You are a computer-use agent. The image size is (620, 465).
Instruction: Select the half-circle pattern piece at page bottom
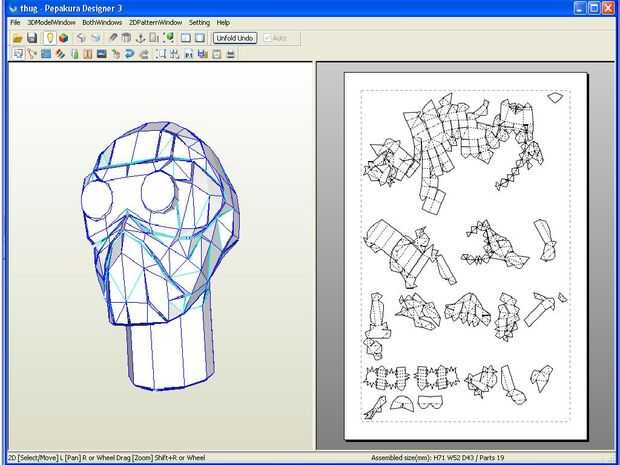click(402, 403)
